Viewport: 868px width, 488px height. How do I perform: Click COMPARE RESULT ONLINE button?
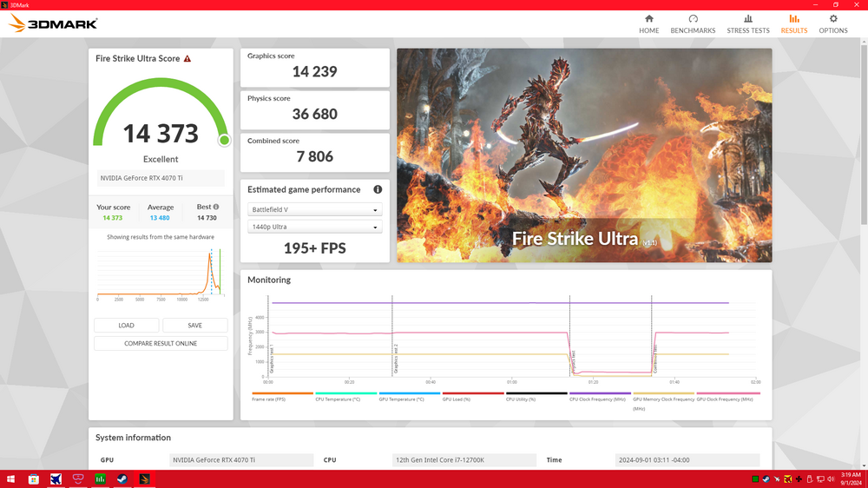(161, 344)
